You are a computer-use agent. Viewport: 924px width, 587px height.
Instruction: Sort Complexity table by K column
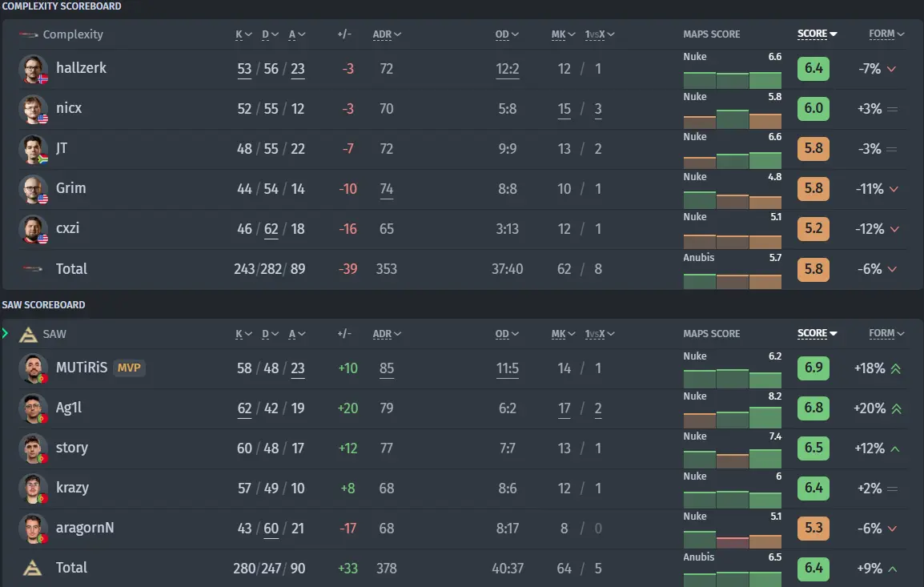243,34
